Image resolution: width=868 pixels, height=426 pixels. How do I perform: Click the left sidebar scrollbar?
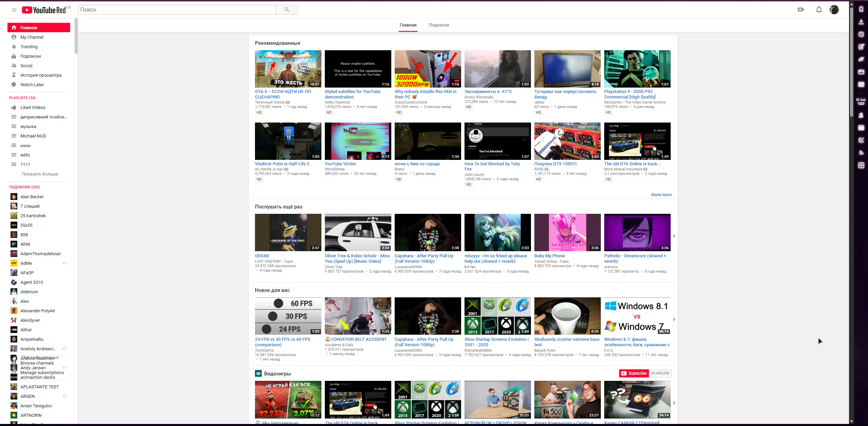coord(76,36)
